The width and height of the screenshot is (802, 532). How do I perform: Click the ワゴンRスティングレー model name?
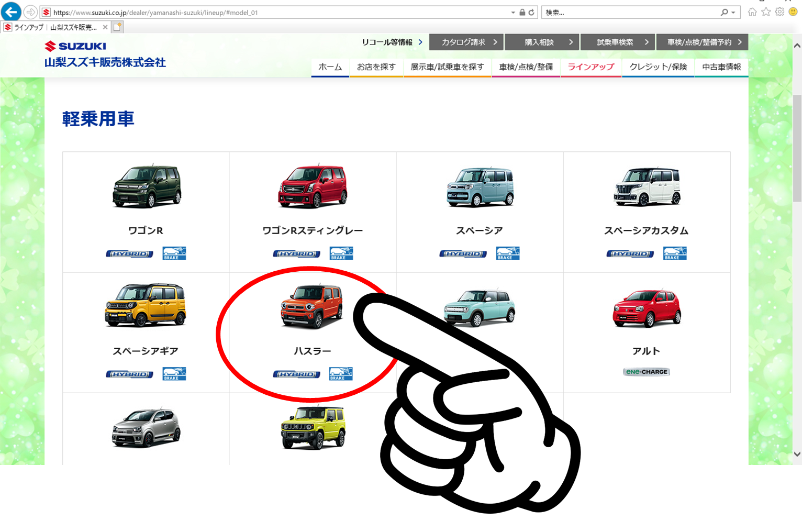pyautogui.click(x=313, y=230)
